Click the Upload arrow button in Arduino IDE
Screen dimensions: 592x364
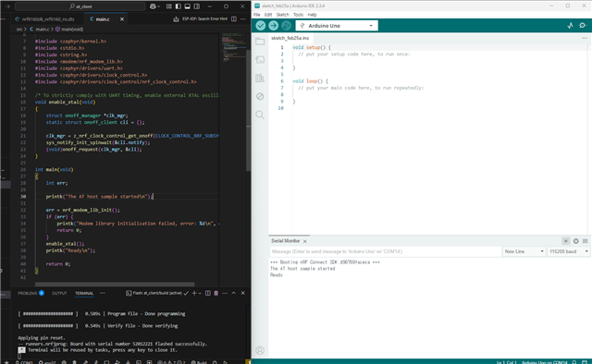pos(274,26)
